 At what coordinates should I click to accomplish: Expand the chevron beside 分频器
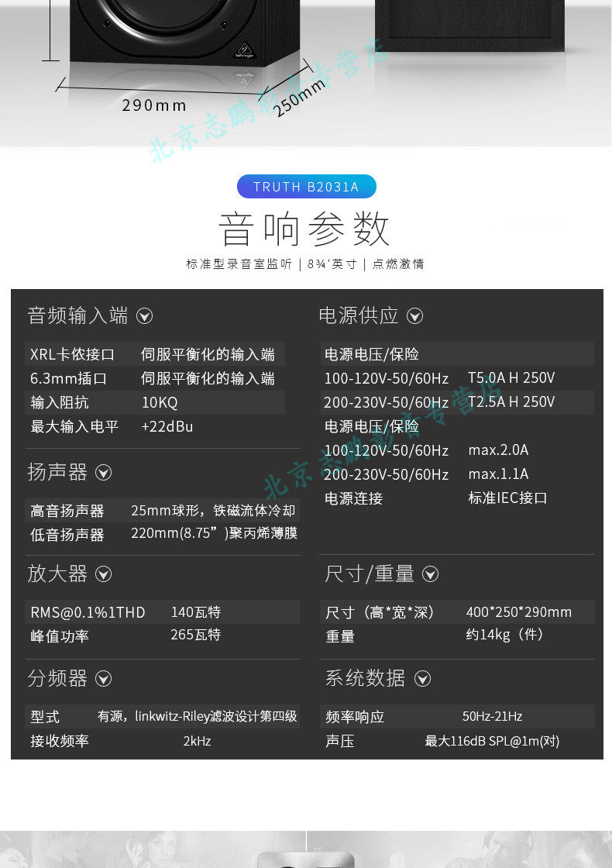pyautogui.click(x=104, y=679)
